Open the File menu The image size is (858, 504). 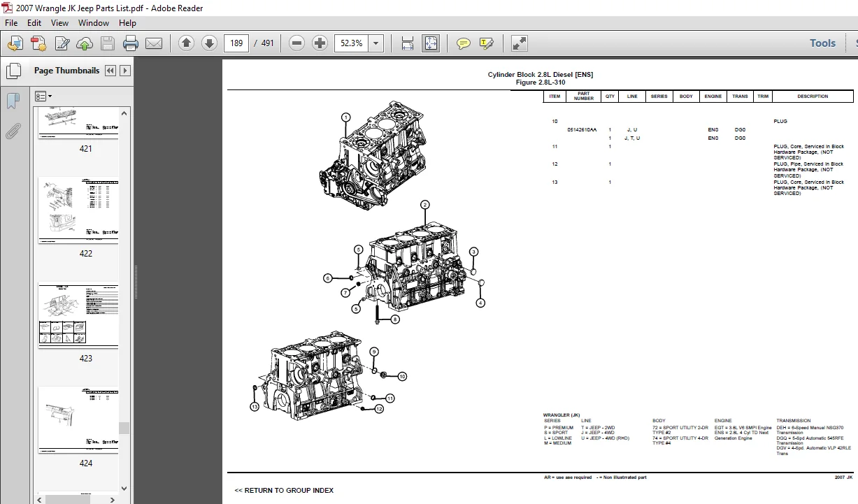[11, 23]
